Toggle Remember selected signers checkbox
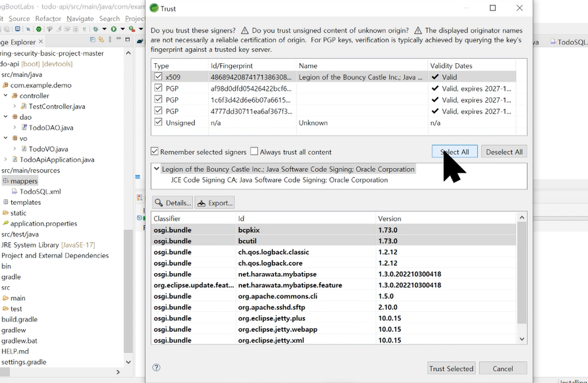The width and height of the screenshot is (588, 383). click(155, 151)
